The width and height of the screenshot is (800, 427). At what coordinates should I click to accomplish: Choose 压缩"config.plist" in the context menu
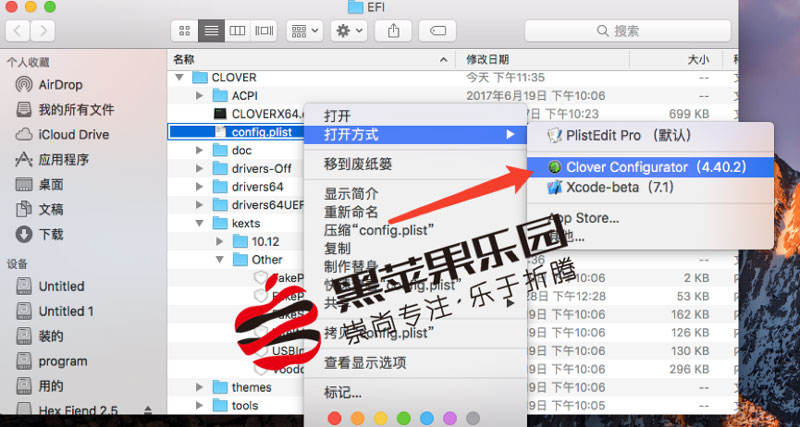415,230
